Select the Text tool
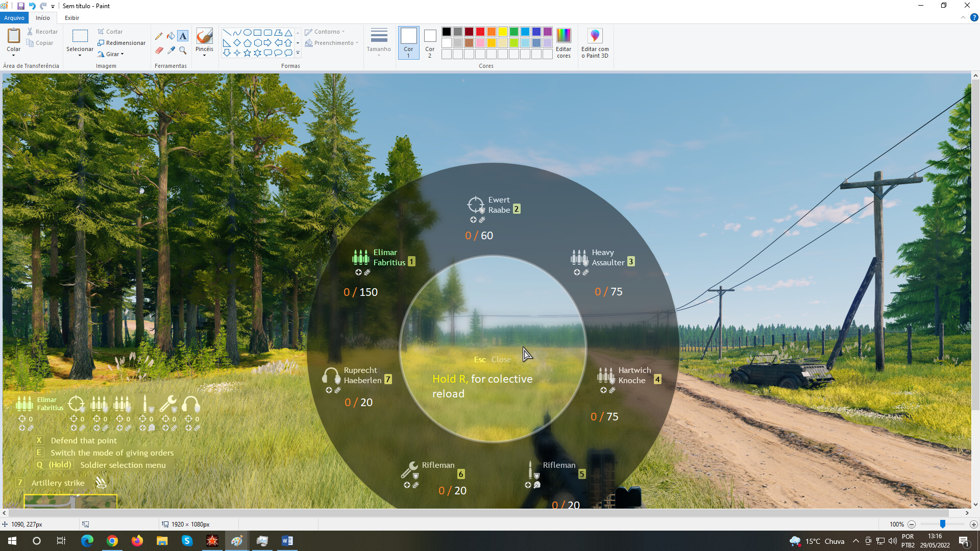Screen dimensions: 980x551 (x=183, y=36)
